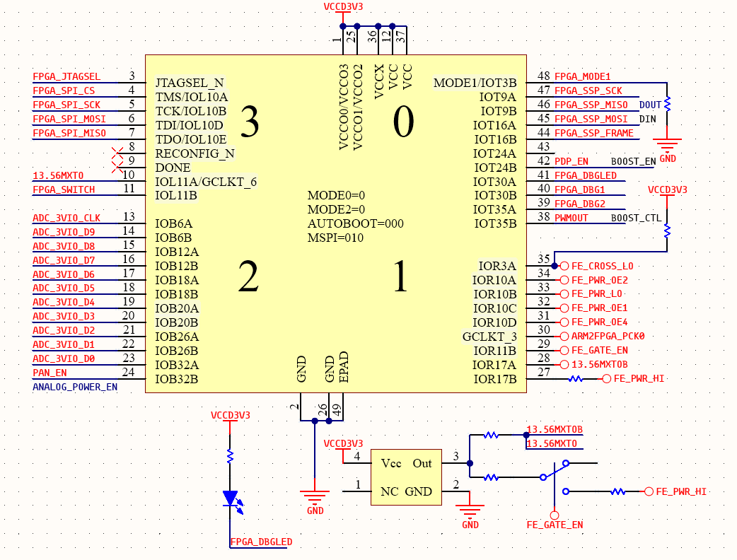This screenshot has height=560, width=737.
Task: Select the ADC_3VIO_D9 net label
Action: (64, 232)
